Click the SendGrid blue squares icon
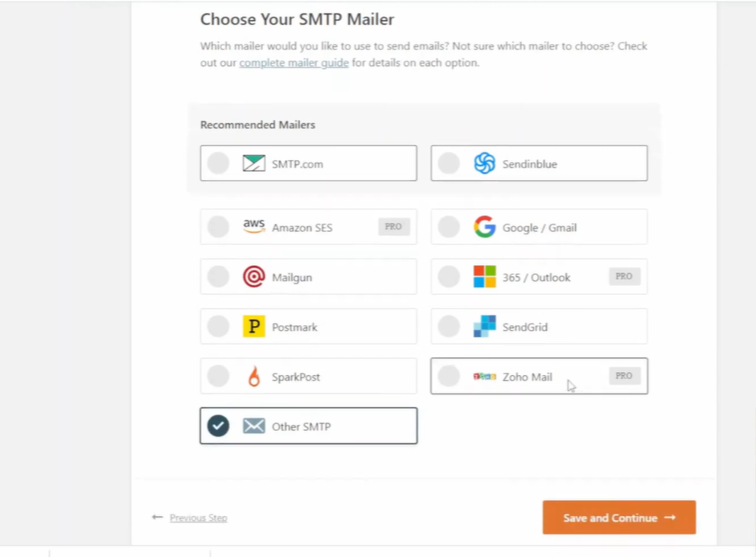 [x=484, y=327]
